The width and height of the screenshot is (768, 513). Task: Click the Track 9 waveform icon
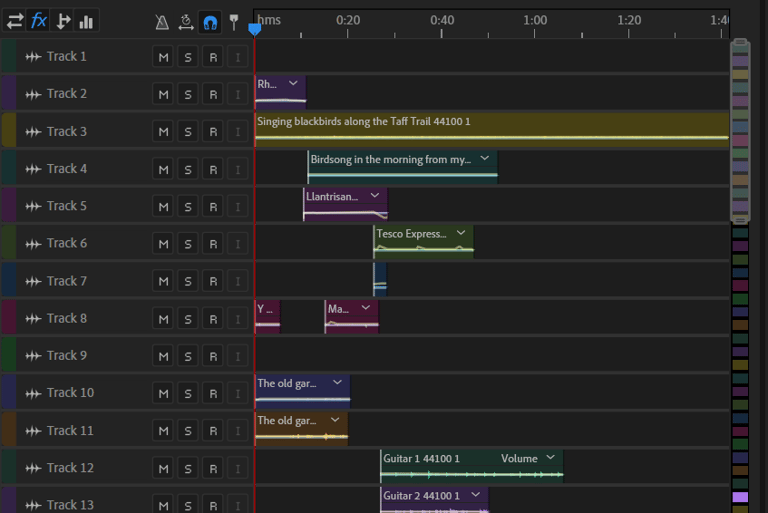(33, 356)
